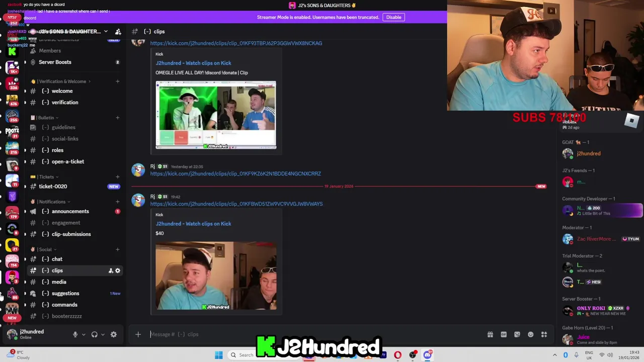The width and height of the screenshot is (644, 362).
Task: Click invite people icon beside server name
Action: click(x=118, y=32)
